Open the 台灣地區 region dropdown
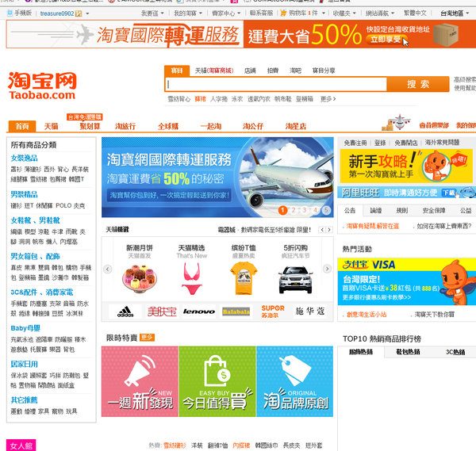This screenshot has height=451, width=476. coord(455,13)
